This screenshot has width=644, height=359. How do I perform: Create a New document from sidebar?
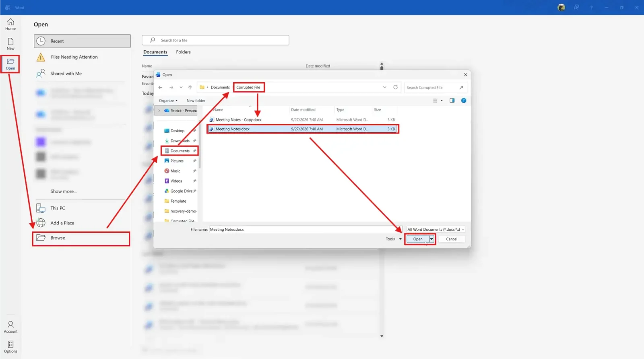tap(10, 44)
